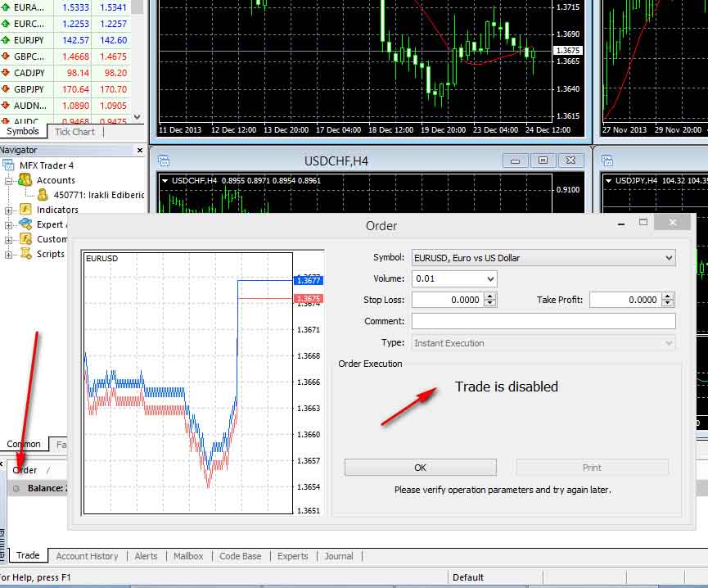
Task: Expand the Expert Advisors tree node
Action: pyautogui.click(x=8, y=225)
